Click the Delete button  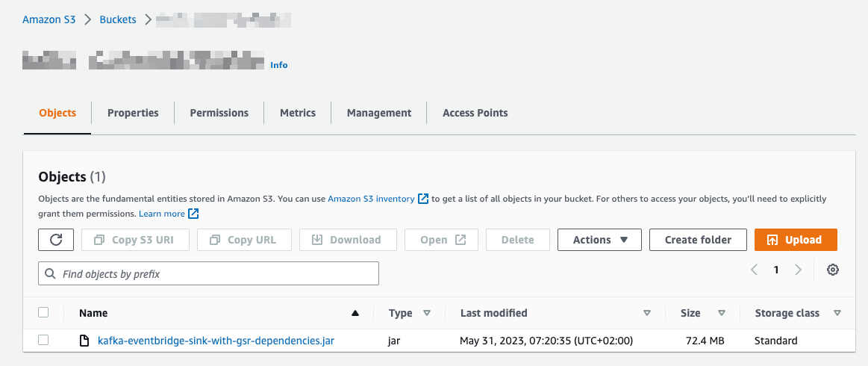click(517, 240)
